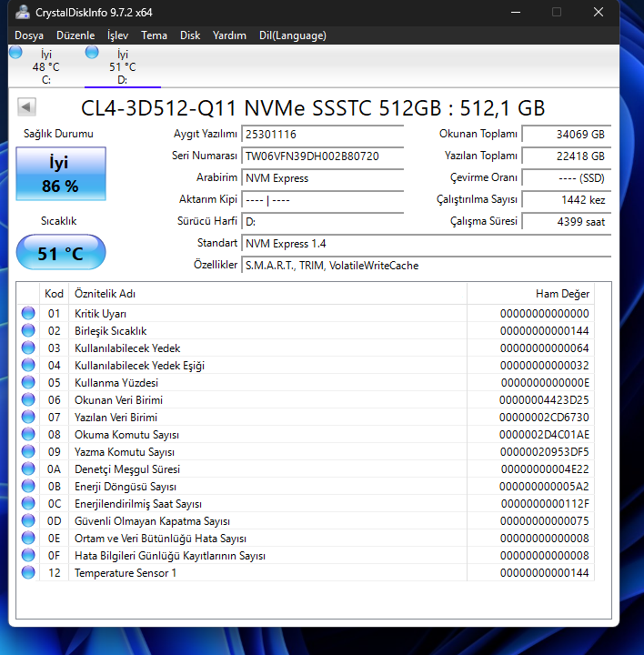The image size is (644, 655).
Task: Select the D: drive tab
Action: tap(123, 66)
